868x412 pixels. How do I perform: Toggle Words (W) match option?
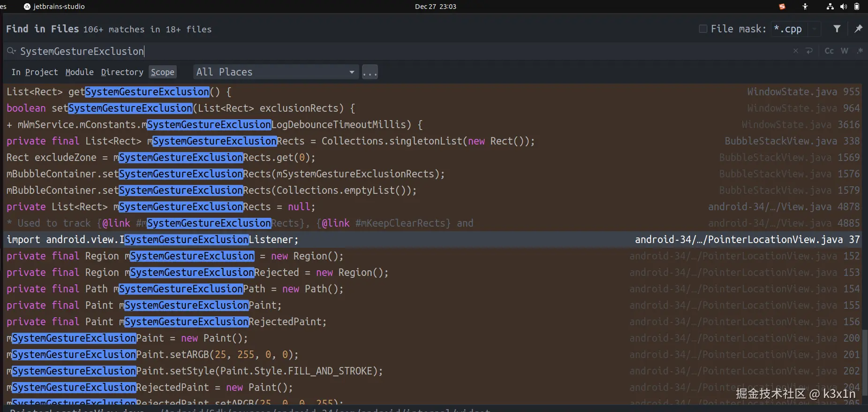click(x=844, y=51)
